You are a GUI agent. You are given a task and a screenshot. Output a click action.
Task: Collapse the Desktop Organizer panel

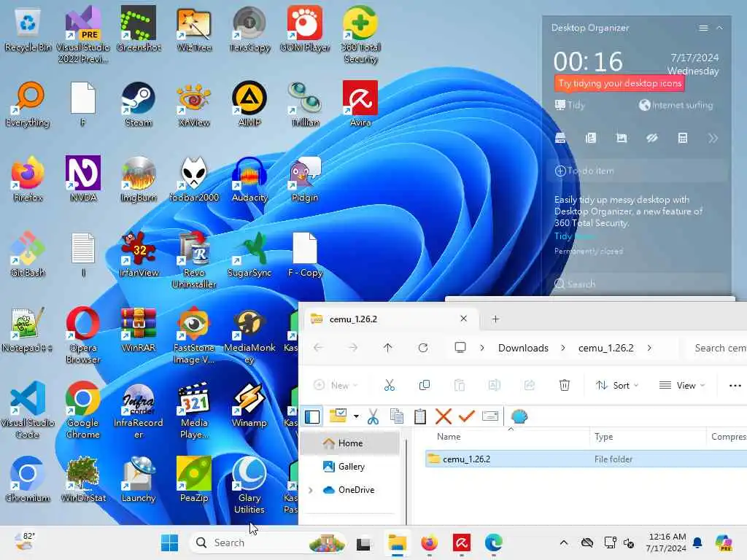pos(719,28)
